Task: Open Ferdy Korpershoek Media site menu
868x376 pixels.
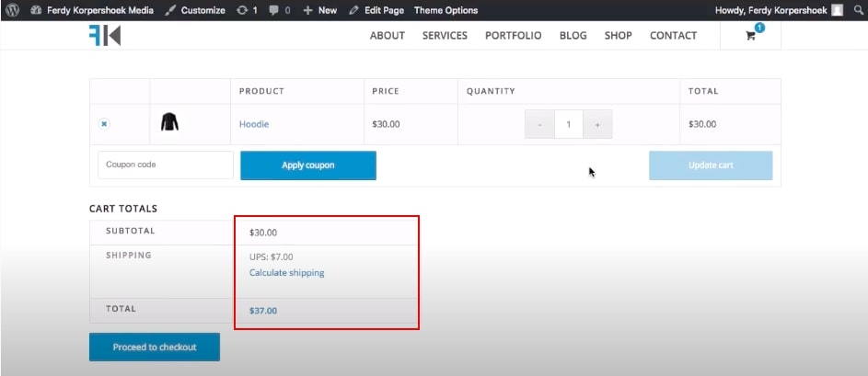Action: tap(92, 10)
